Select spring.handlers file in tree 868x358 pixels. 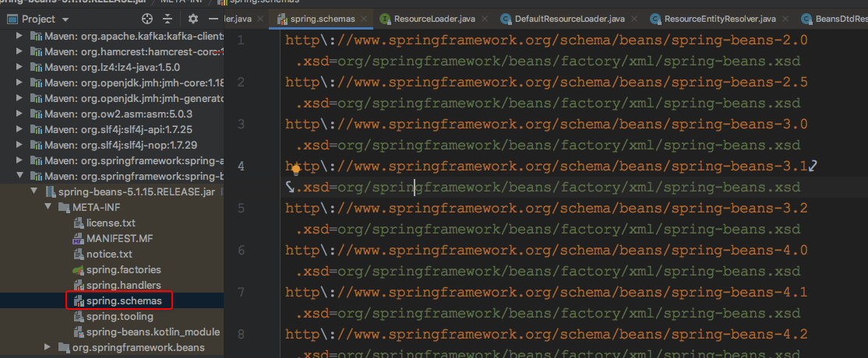click(123, 286)
